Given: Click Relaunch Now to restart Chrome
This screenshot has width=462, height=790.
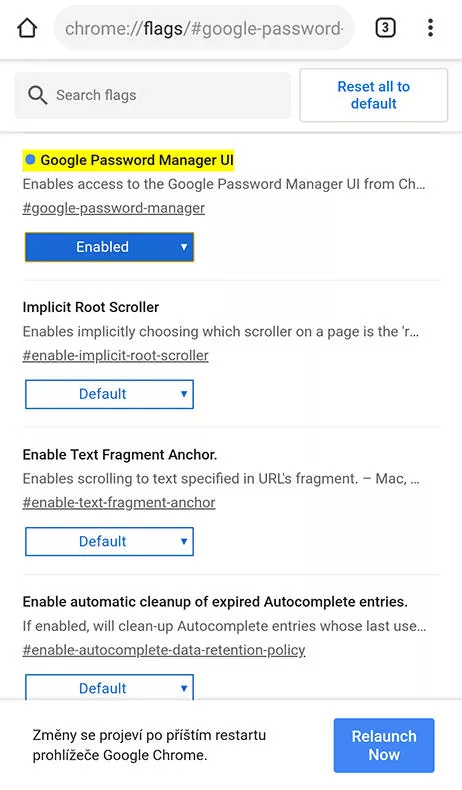Looking at the screenshot, I should coord(384,745).
